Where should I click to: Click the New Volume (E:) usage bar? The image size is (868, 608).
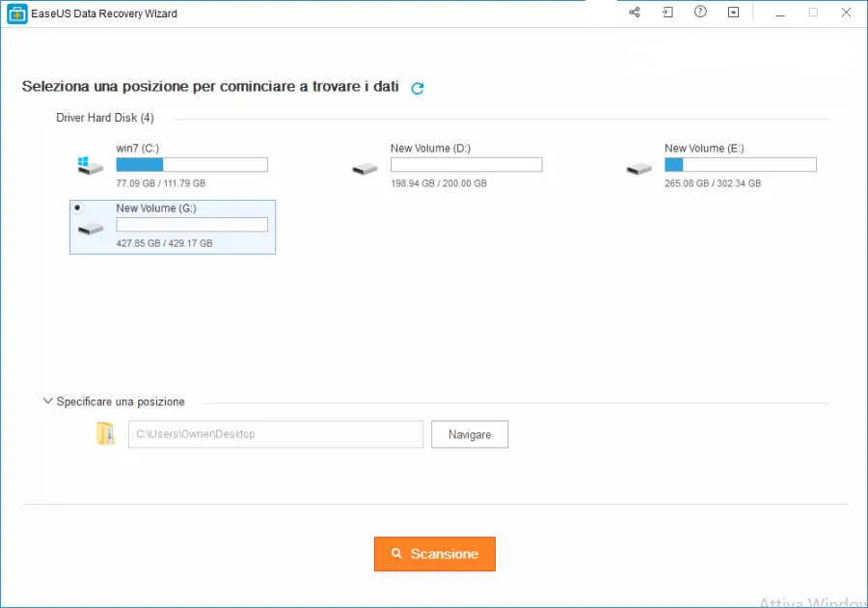[x=740, y=165]
